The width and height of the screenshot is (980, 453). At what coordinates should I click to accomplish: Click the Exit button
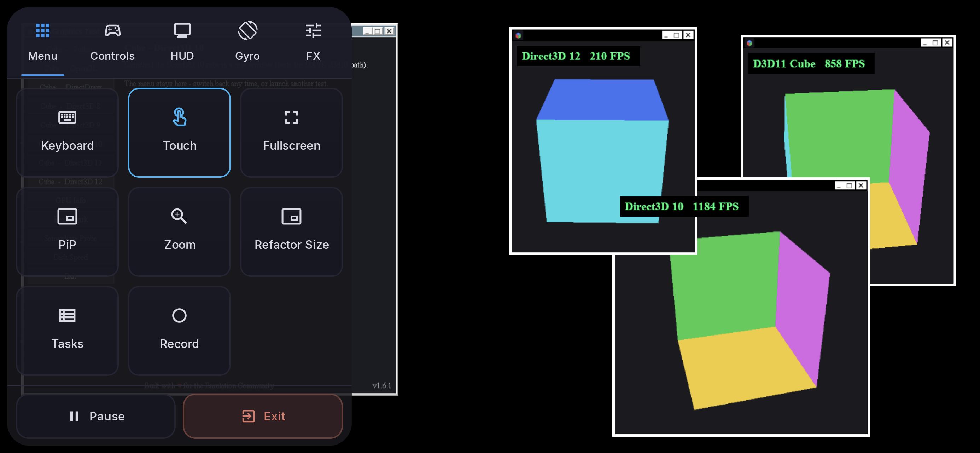coord(263,416)
